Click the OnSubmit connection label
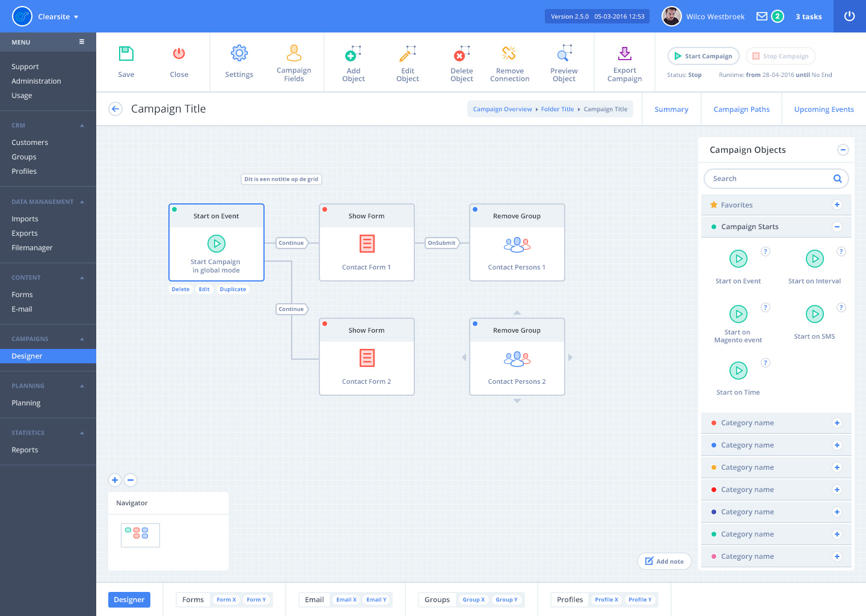This screenshot has width=866, height=616. (x=442, y=243)
